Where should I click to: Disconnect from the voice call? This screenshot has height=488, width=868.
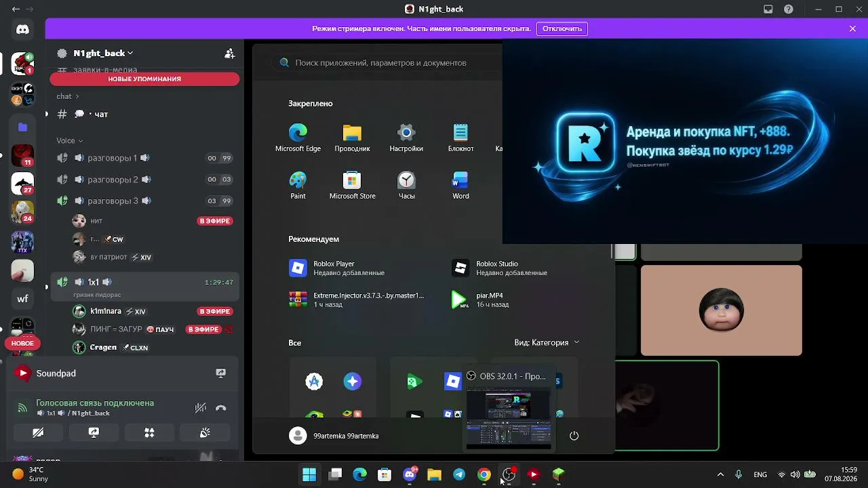pos(220,408)
